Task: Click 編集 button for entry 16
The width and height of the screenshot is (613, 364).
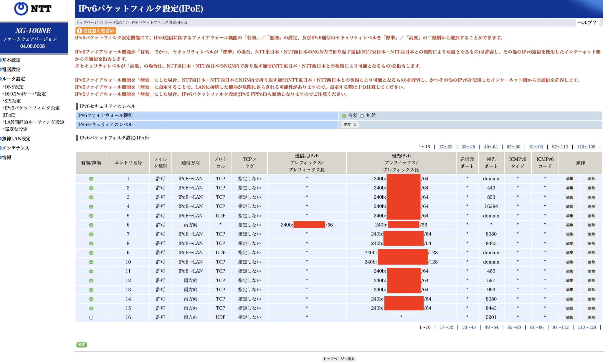Action: point(570,318)
